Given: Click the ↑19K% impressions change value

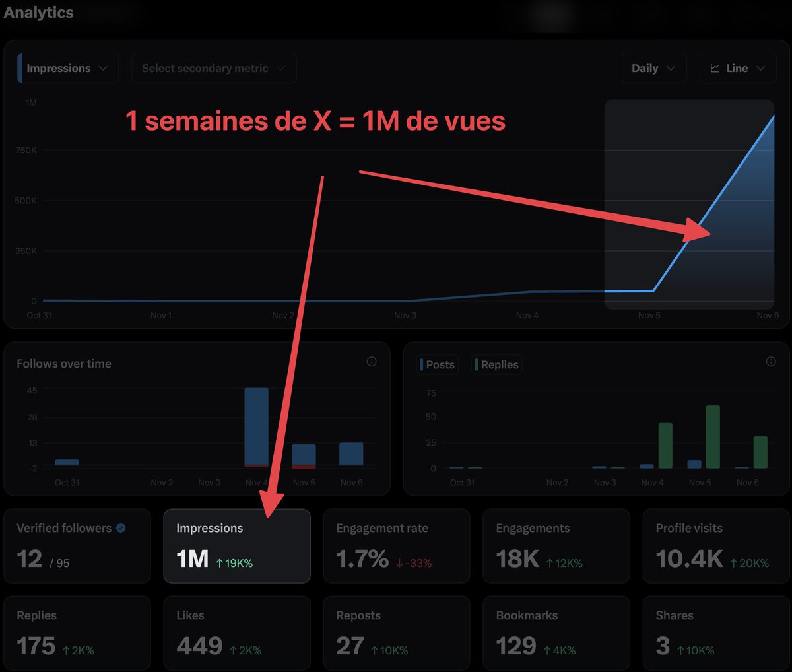Looking at the screenshot, I should (x=234, y=563).
